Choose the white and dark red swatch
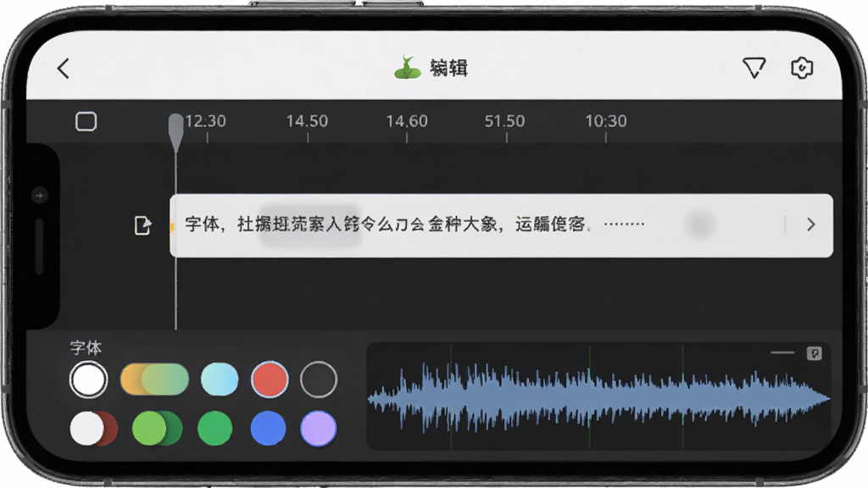 [x=93, y=428]
